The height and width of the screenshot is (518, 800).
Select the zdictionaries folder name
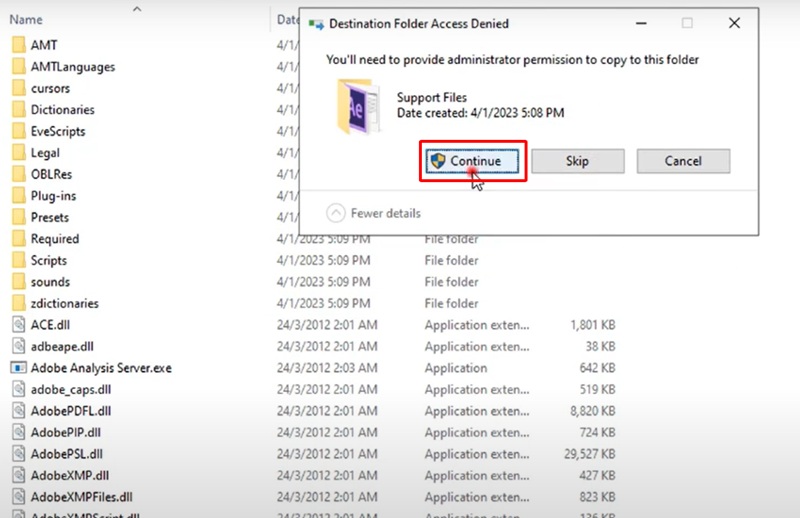(65, 303)
